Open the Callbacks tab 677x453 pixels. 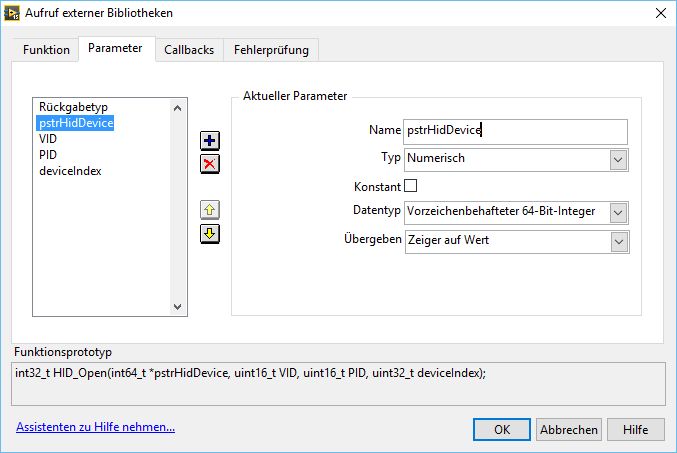pyautogui.click(x=189, y=49)
